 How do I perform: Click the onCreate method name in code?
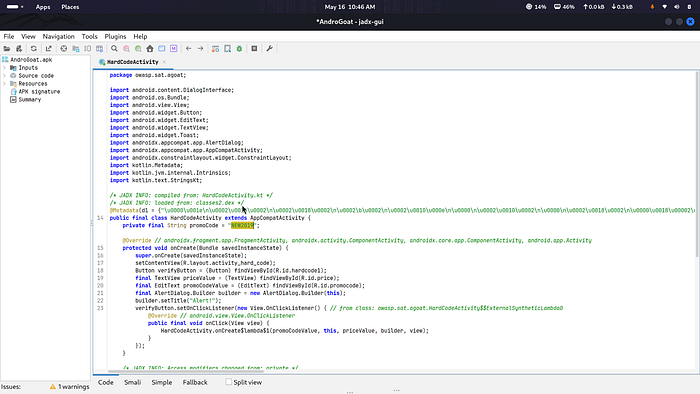(x=183, y=248)
